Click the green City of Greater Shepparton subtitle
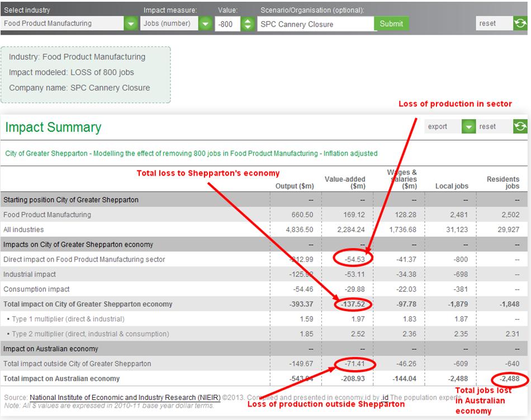Viewport: 531px width, 420px height. [191, 153]
